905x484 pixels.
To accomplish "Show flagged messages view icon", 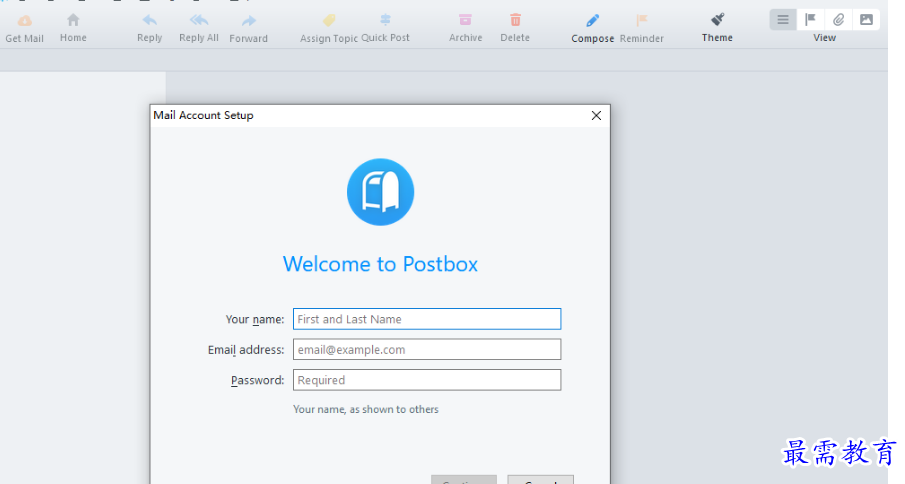I will (810, 20).
